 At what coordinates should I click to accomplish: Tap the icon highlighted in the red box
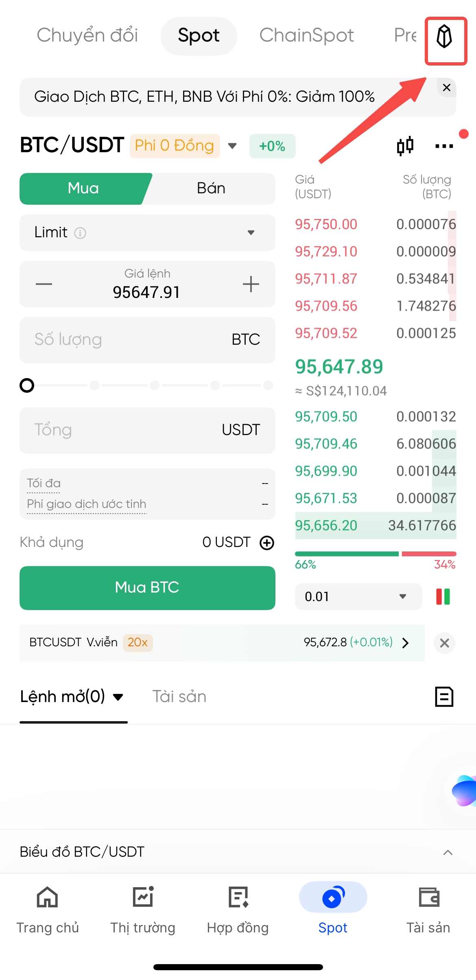point(445,41)
